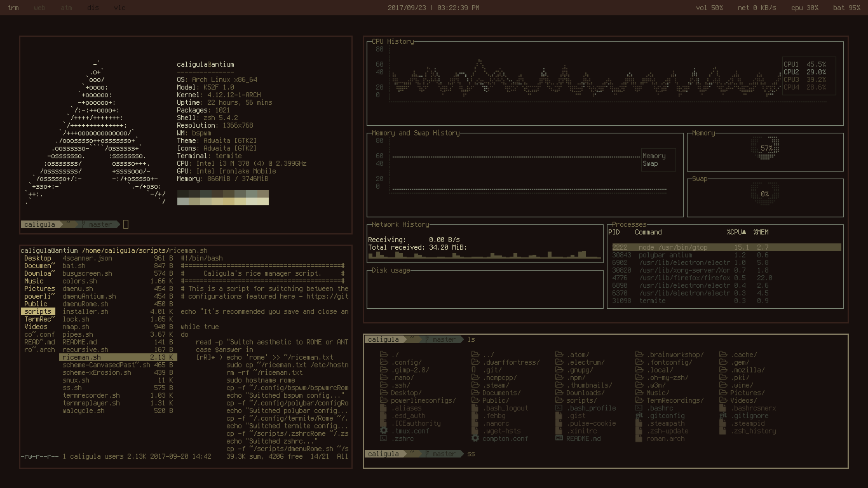
Task: Click the folder icon beside powerlineconfigs/
Action: point(384,400)
